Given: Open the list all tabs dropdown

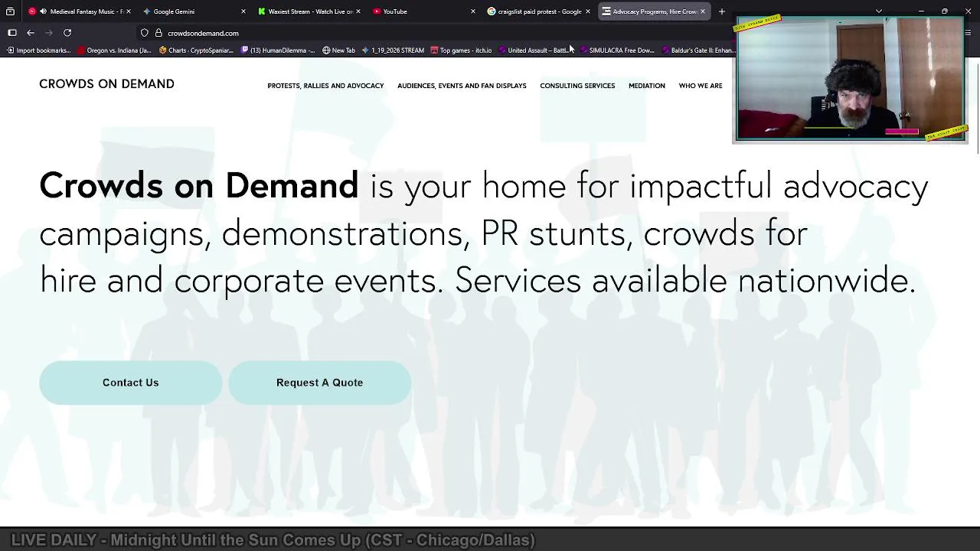Looking at the screenshot, I should pos(879,11).
